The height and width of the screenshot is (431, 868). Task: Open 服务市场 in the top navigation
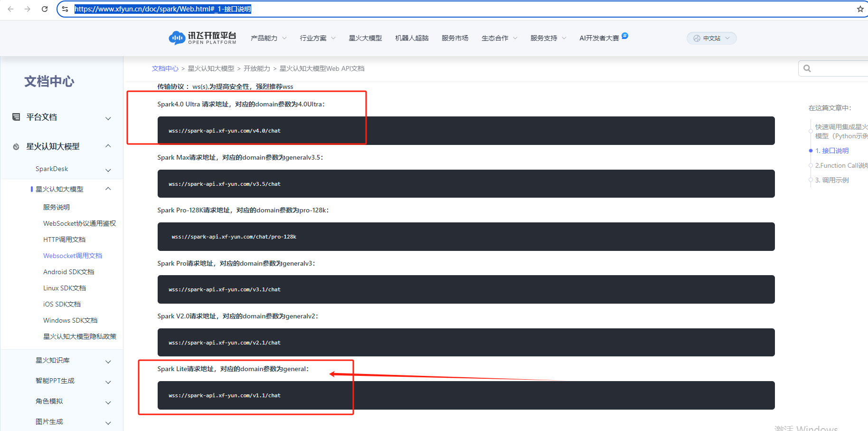455,38
